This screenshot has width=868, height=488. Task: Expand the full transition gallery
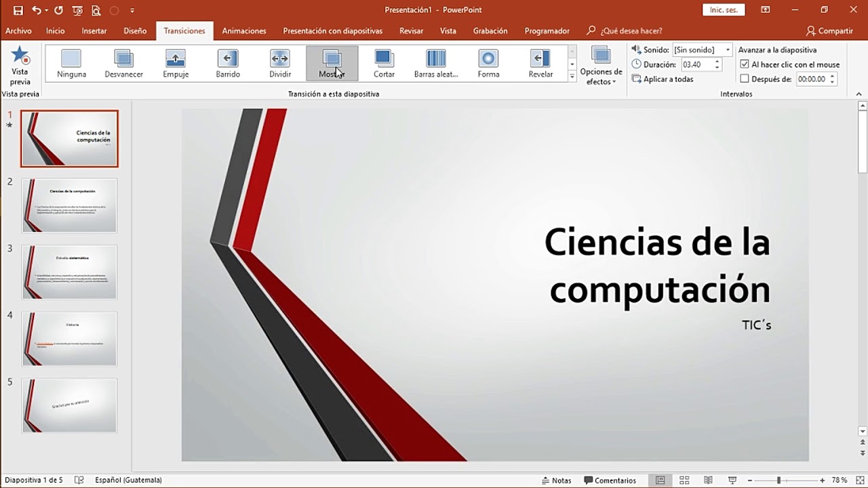tap(572, 76)
